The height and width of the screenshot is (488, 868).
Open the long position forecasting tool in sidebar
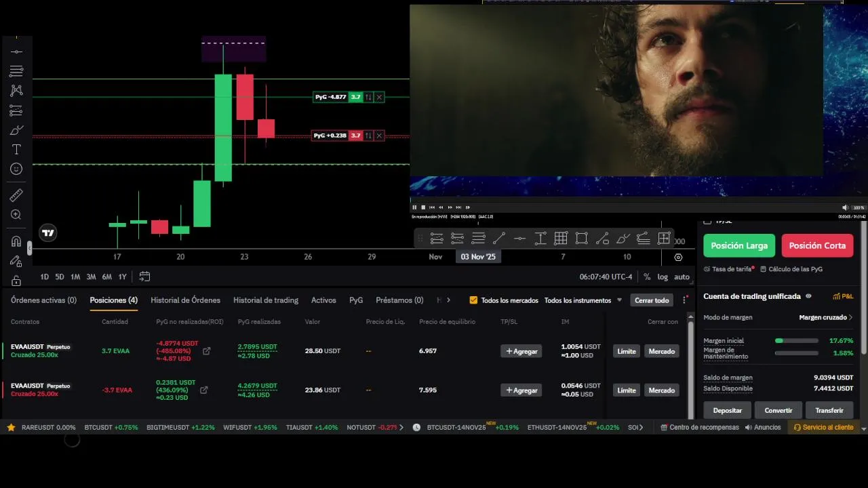[16, 110]
